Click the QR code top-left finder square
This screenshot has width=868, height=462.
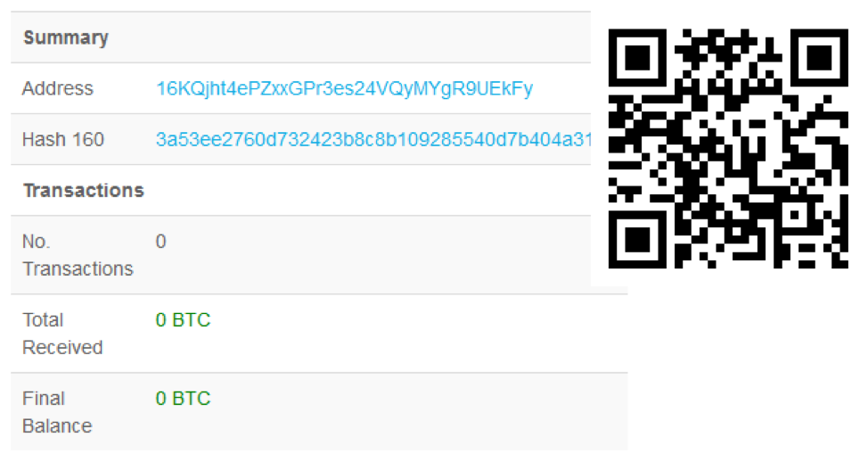(x=637, y=58)
